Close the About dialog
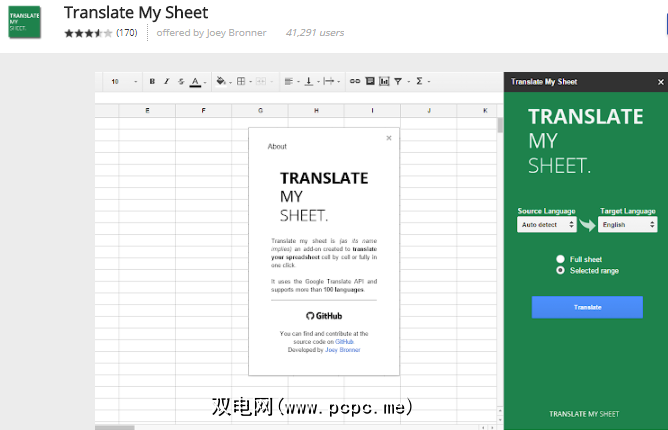This screenshot has height=430, width=668. 389,138
